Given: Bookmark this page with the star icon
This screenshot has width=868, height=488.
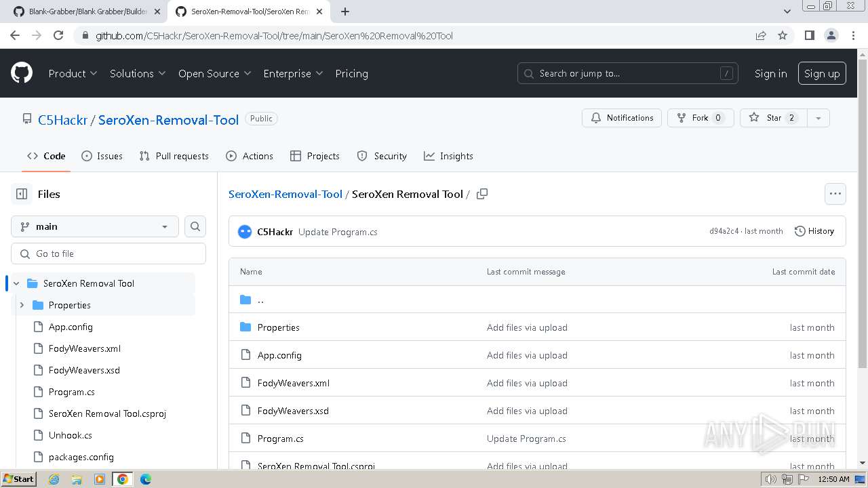Looking at the screenshot, I should [783, 35].
